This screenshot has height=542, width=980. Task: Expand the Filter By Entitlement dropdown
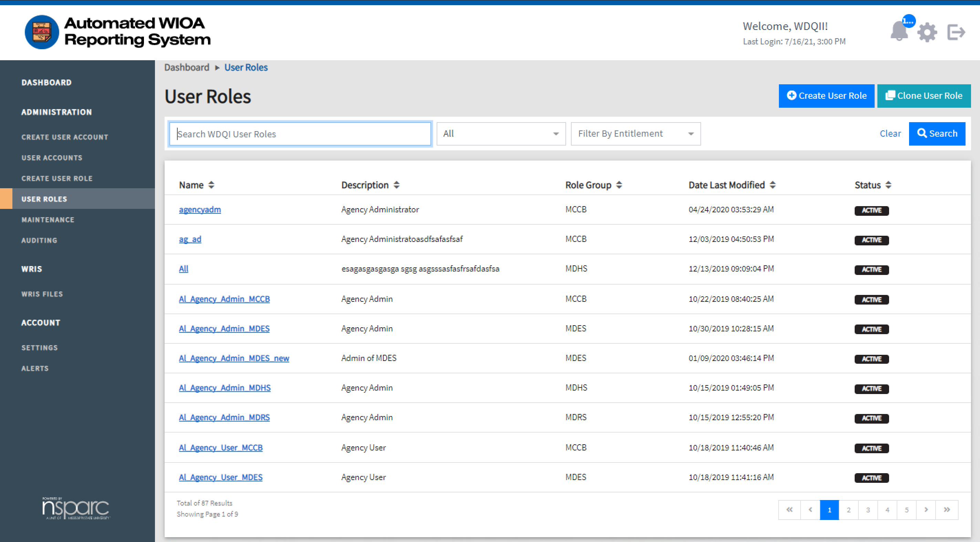coord(635,134)
